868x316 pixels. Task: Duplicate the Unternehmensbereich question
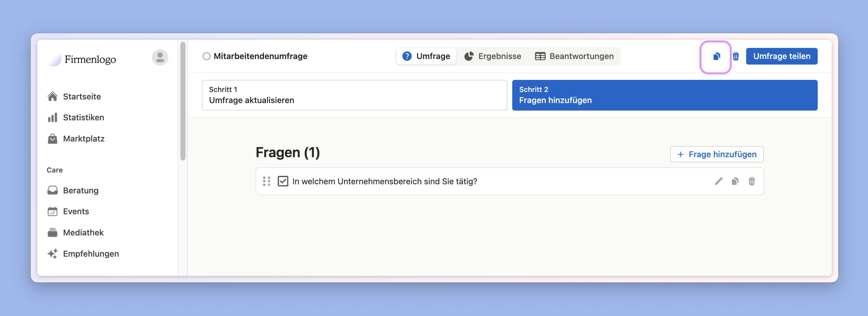tap(735, 181)
